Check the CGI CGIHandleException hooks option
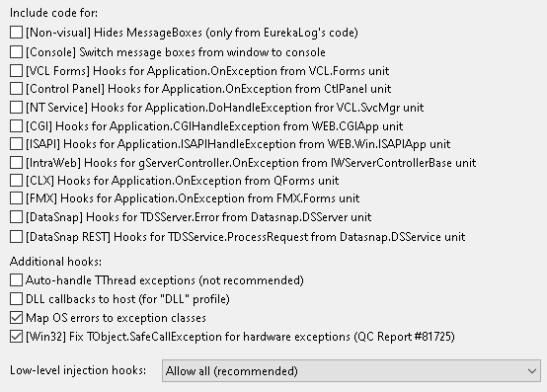Screen dimensions: 547x392 pyautogui.click(x=16, y=126)
